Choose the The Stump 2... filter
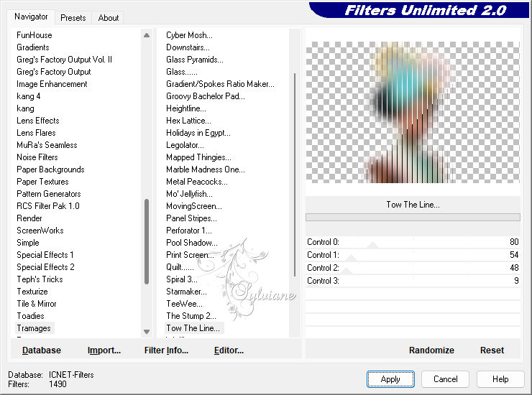The height and width of the screenshot is (395, 532). 191,316
